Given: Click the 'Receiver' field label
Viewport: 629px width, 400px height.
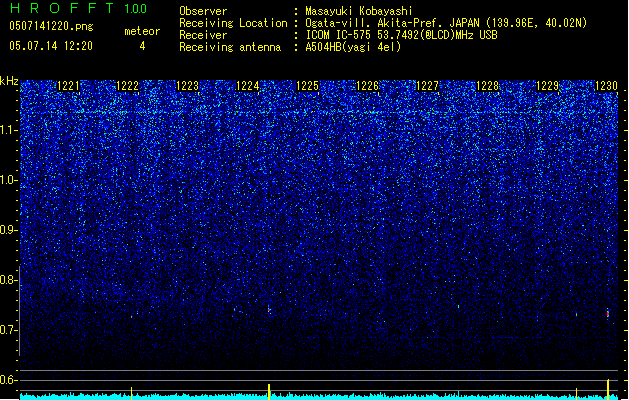Looking at the screenshot, I should point(203,35).
